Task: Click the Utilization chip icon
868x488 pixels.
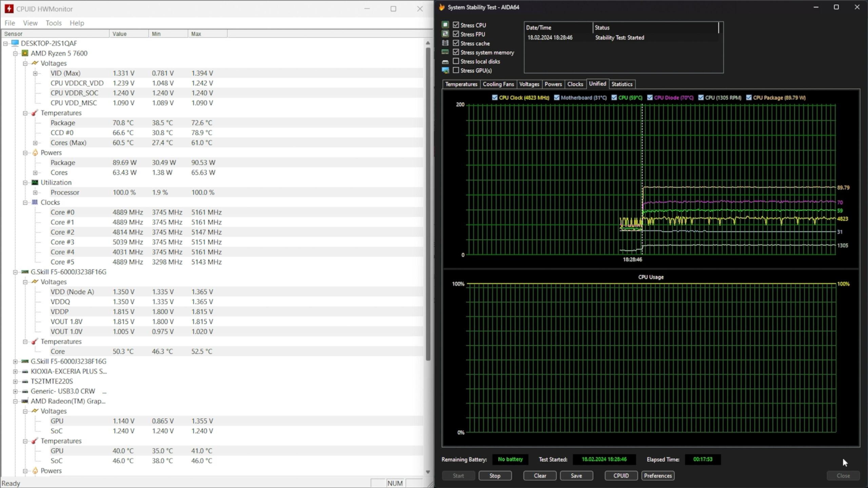Action: (x=35, y=182)
